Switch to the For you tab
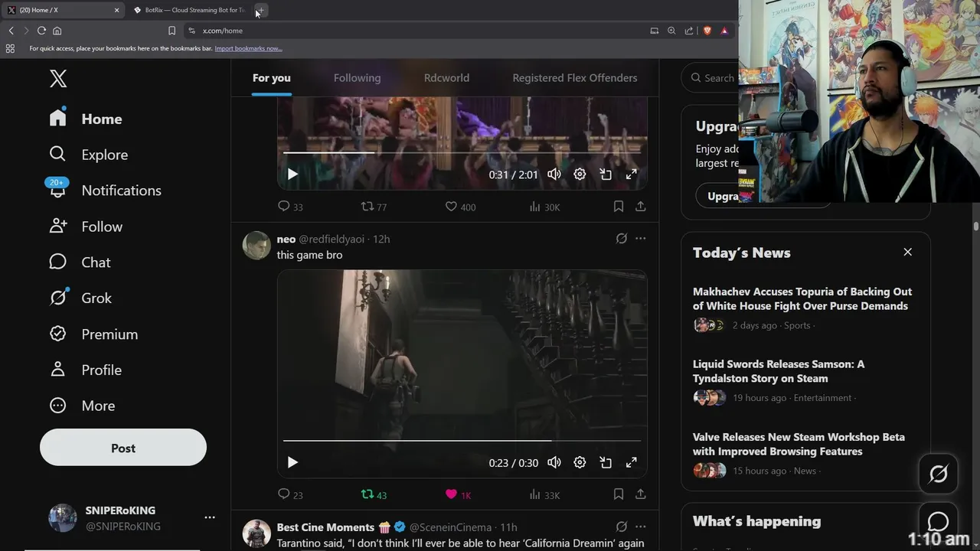 (272, 78)
